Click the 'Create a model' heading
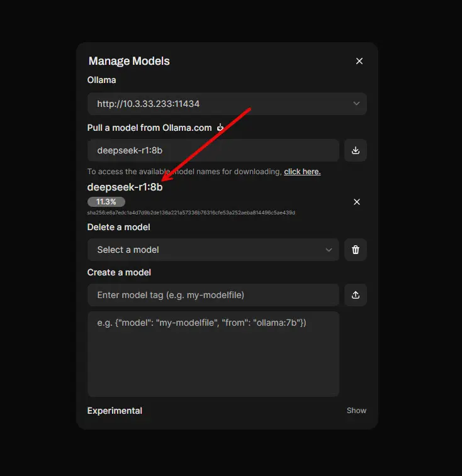 [119, 272]
